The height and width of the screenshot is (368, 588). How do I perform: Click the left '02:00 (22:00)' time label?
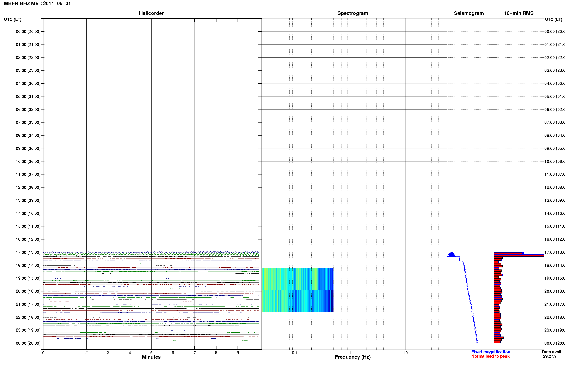pyautogui.click(x=28, y=58)
